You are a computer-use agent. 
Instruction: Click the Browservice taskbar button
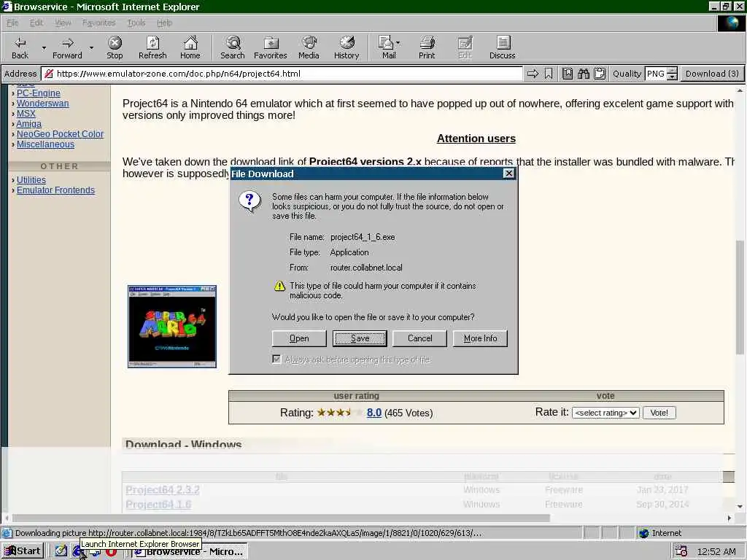click(190, 551)
